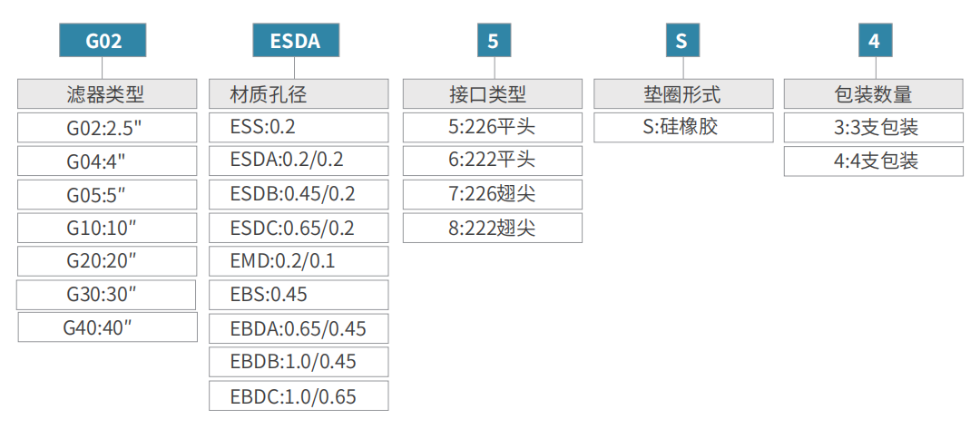Click the S:硅橡胶 gasket option
The height and width of the screenshot is (429, 980).
tap(682, 127)
